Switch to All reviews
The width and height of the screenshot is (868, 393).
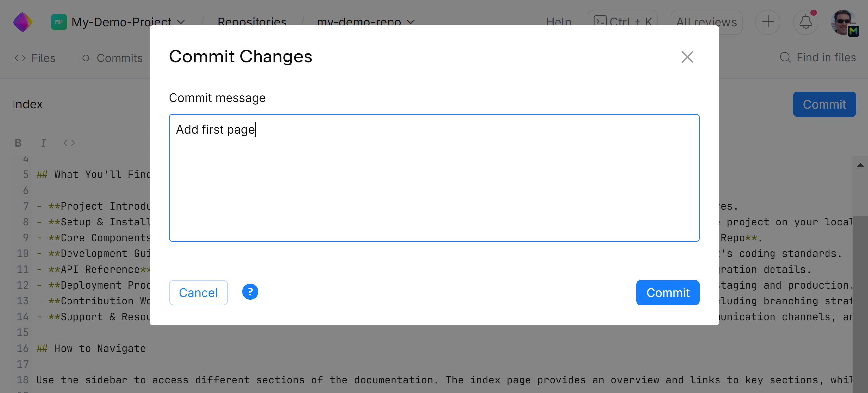(706, 22)
